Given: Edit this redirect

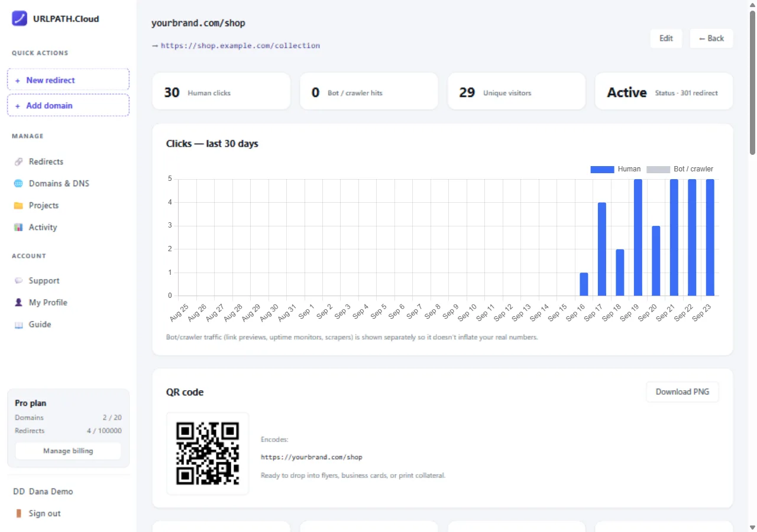Looking at the screenshot, I should coord(666,38).
